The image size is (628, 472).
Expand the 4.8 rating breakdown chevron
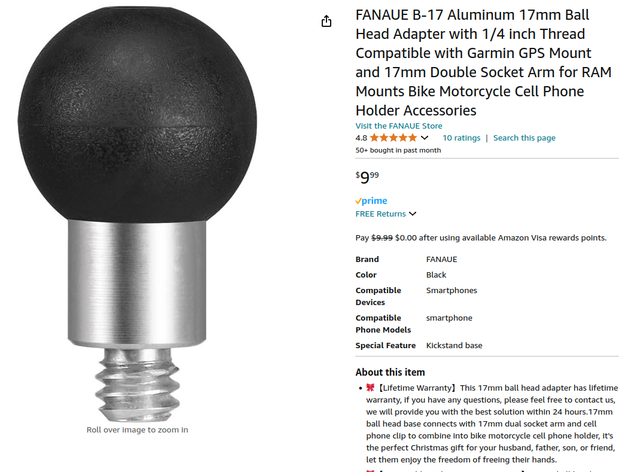point(425,138)
